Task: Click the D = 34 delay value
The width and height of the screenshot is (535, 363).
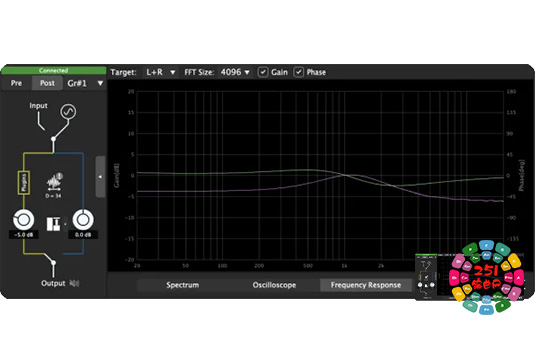Action: coord(53,196)
